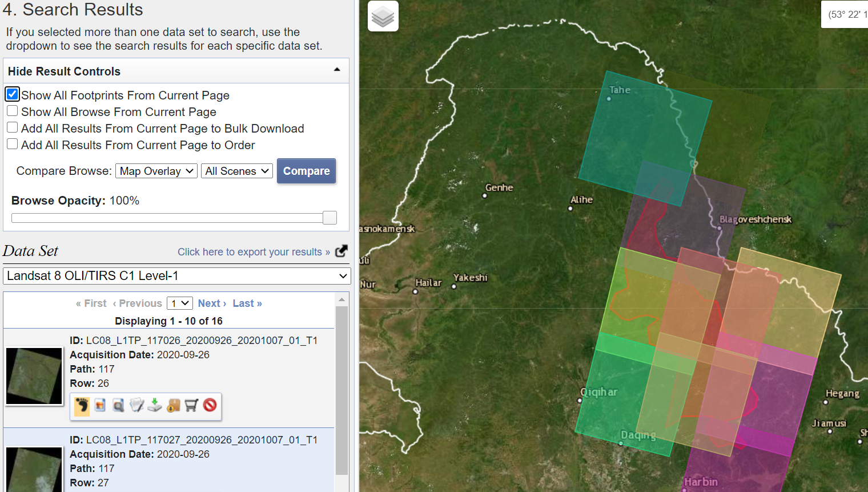Viewport: 868px width, 492px height.
Task: Exclude the first scene from results
Action: 210,406
